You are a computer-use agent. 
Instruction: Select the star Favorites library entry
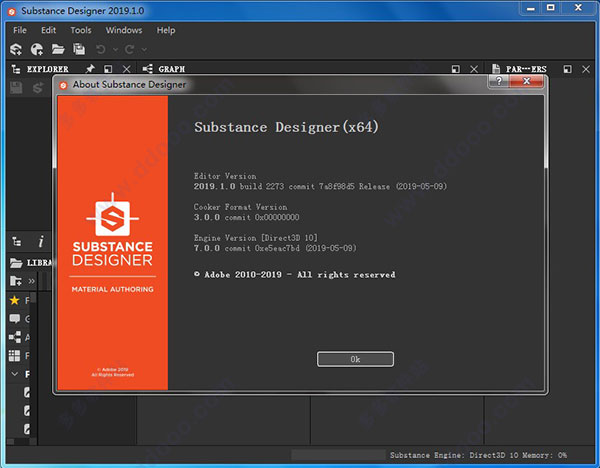(15, 300)
